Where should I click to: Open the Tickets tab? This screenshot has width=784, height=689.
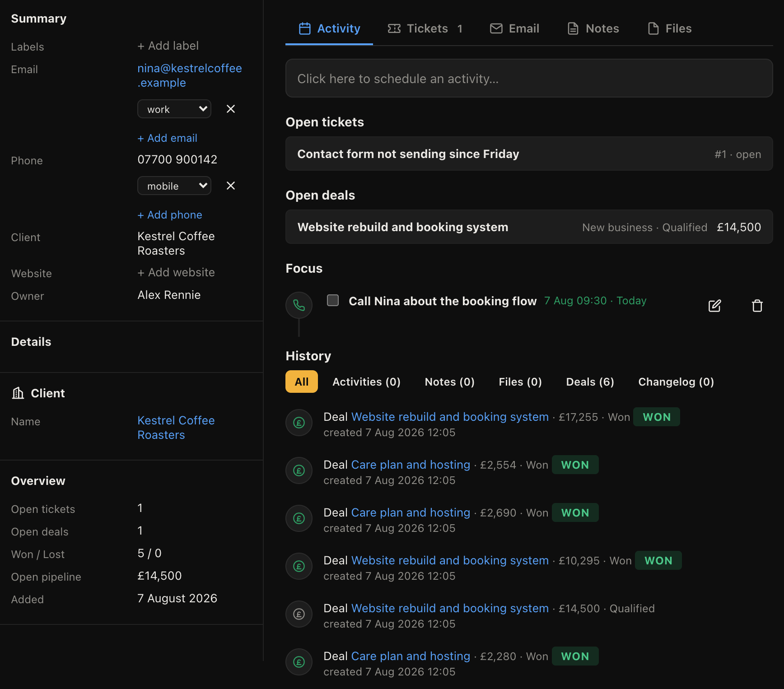click(x=425, y=28)
